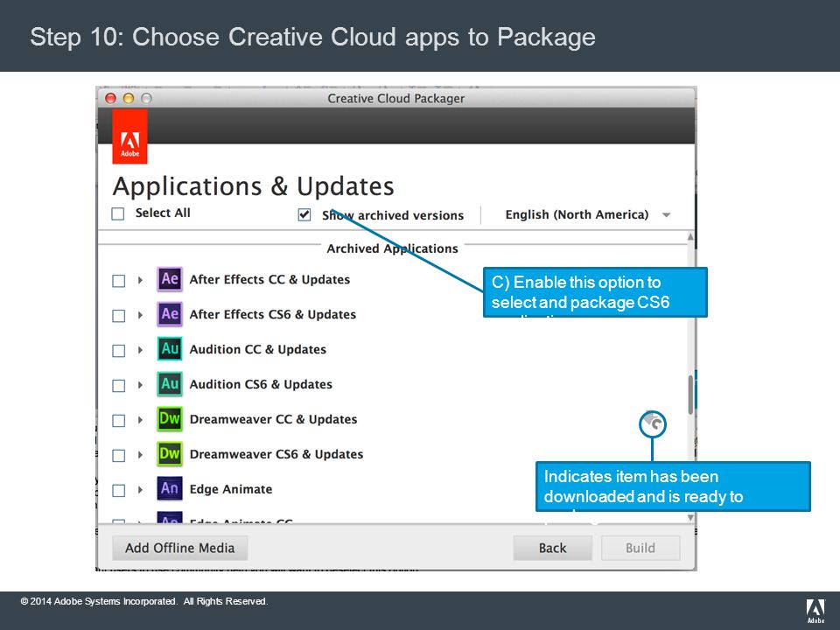Click the After Effects CC app icon
840x630 pixels.
(169, 279)
